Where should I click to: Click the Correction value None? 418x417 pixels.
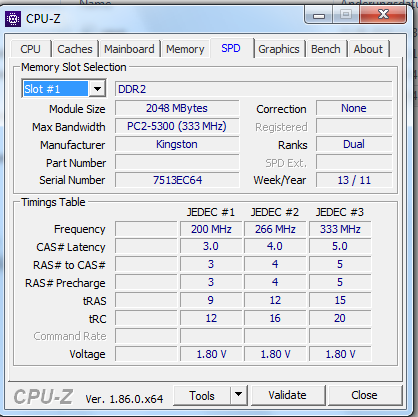click(354, 108)
